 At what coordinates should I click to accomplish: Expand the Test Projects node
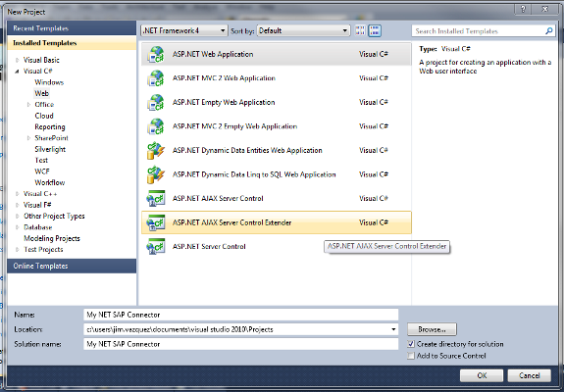(17, 249)
